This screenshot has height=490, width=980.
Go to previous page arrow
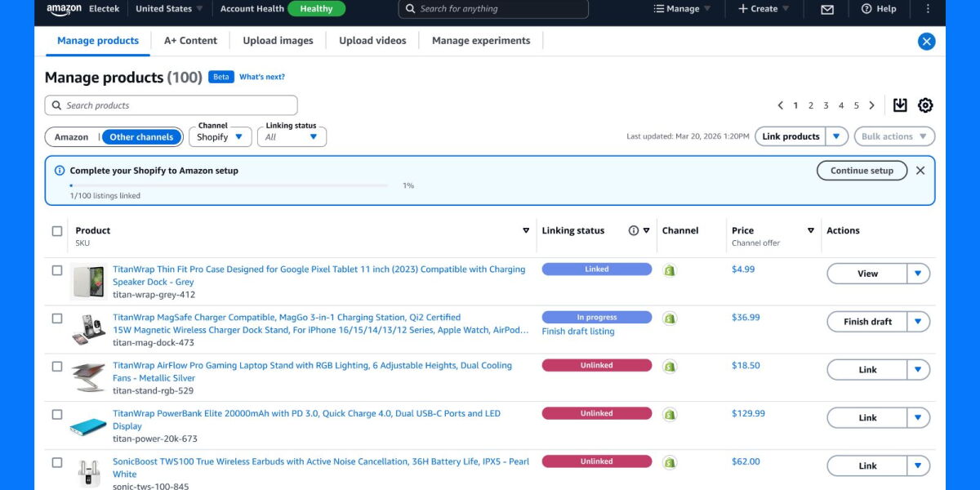coord(780,105)
